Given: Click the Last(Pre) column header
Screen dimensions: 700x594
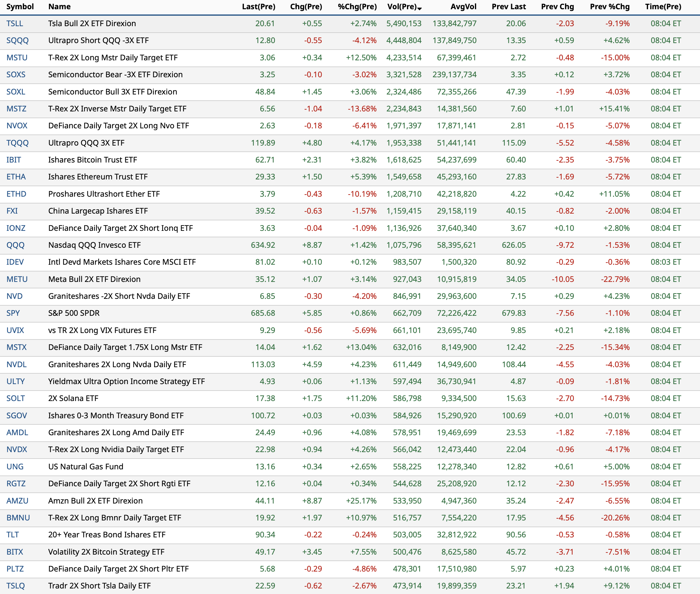Looking at the screenshot, I should point(258,7).
